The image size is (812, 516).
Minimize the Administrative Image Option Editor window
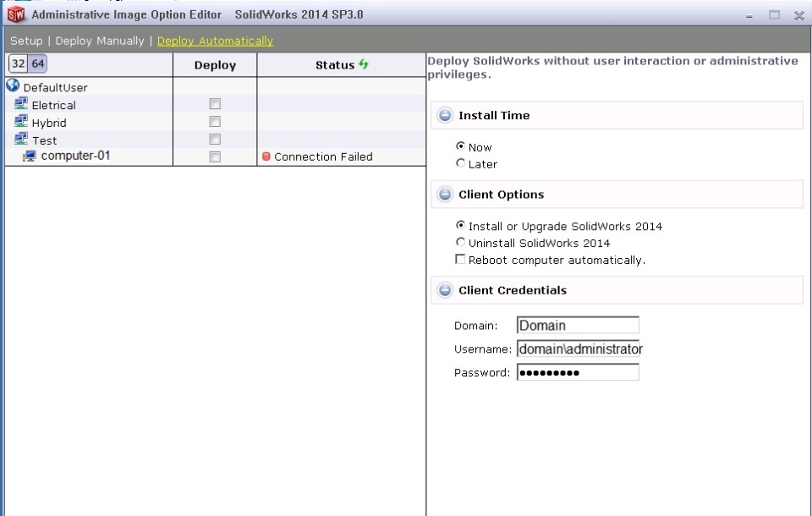(x=749, y=15)
